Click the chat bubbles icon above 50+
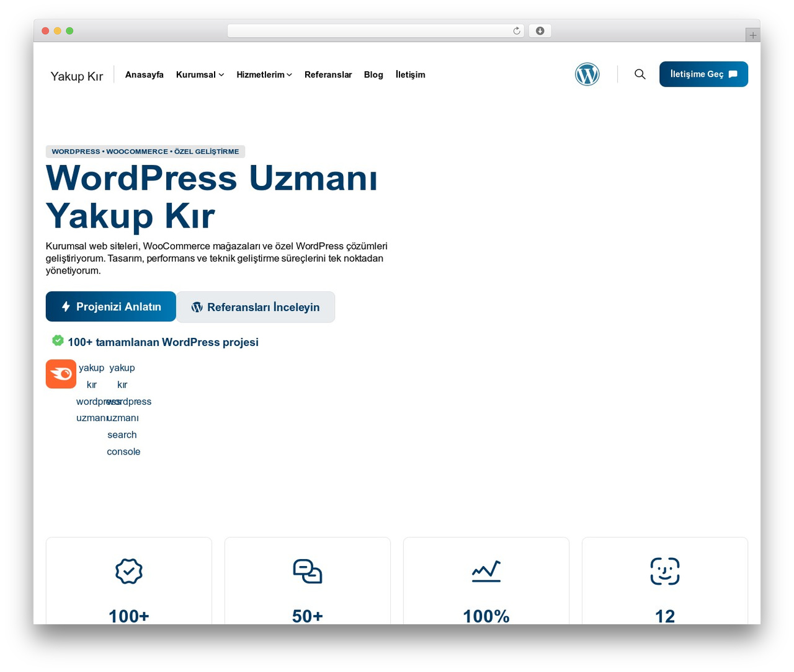Image resolution: width=794 pixels, height=672 pixels. pyautogui.click(x=308, y=571)
